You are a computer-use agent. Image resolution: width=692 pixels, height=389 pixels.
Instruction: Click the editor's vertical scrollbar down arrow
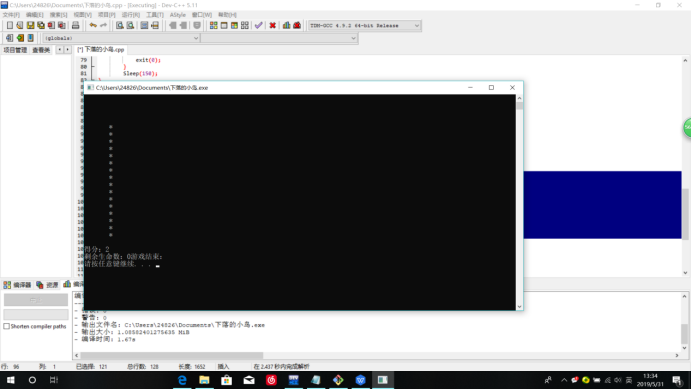pos(685,273)
